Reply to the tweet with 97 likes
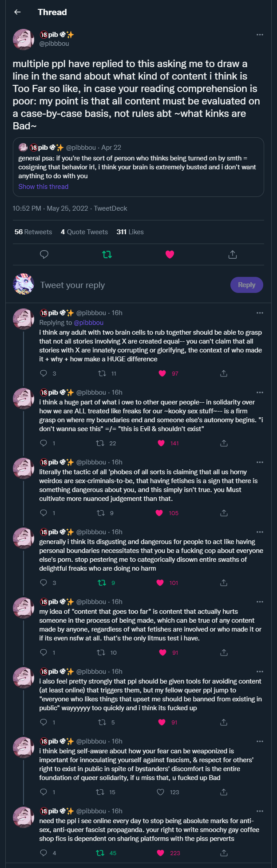This screenshot has width=277, height=868. click(44, 373)
